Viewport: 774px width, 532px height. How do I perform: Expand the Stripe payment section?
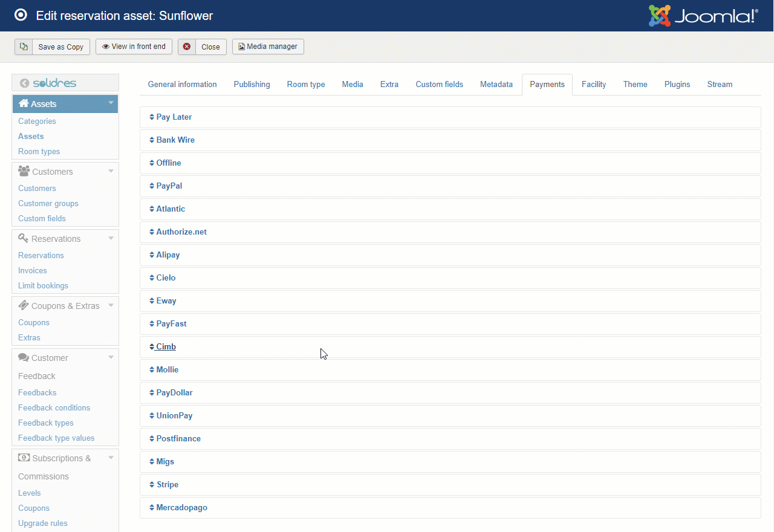[167, 484]
